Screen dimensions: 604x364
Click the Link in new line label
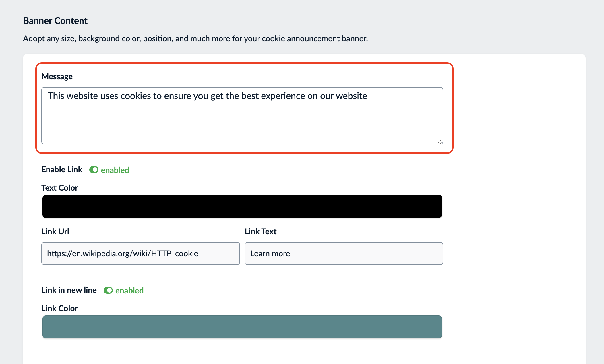69,290
